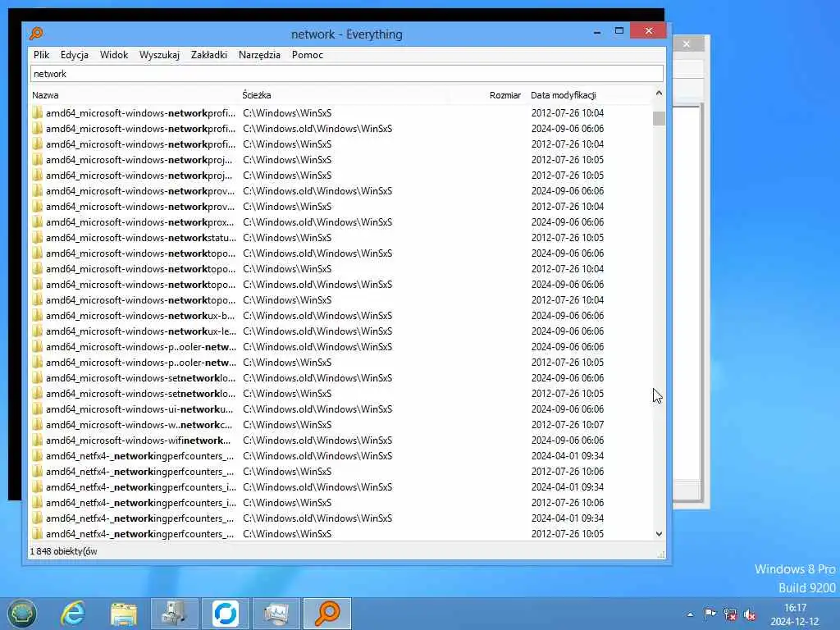840x630 pixels.
Task: Open the Narzędzia menu
Action: coord(259,55)
